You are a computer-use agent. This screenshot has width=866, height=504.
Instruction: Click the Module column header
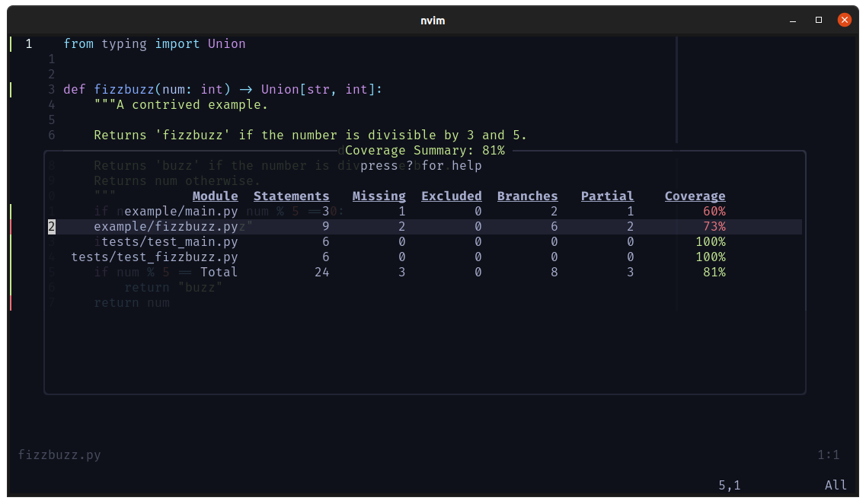pos(215,196)
